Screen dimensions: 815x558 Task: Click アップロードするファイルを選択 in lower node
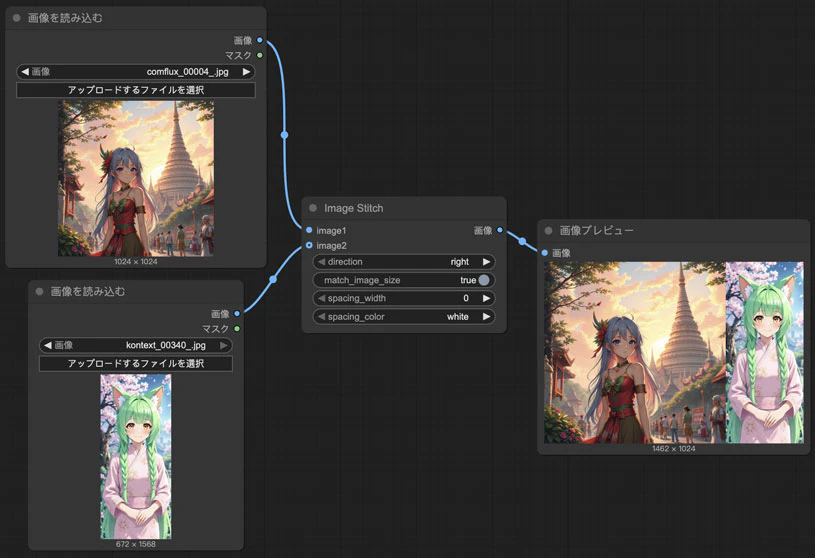pyautogui.click(x=136, y=363)
